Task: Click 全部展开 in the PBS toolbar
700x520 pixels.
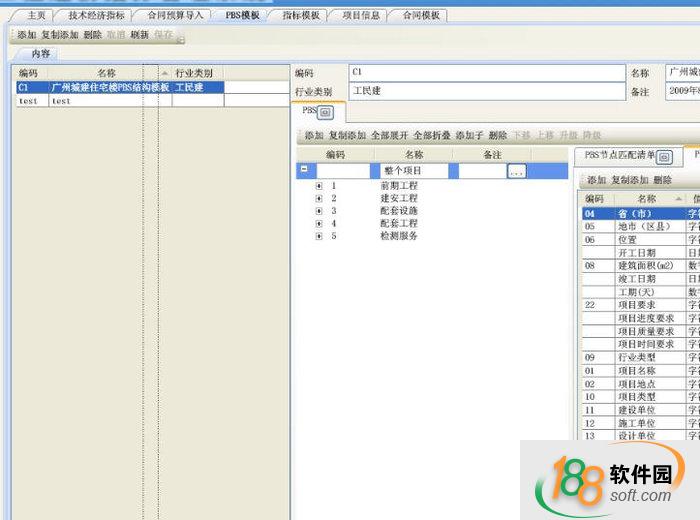Action: [x=391, y=135]
